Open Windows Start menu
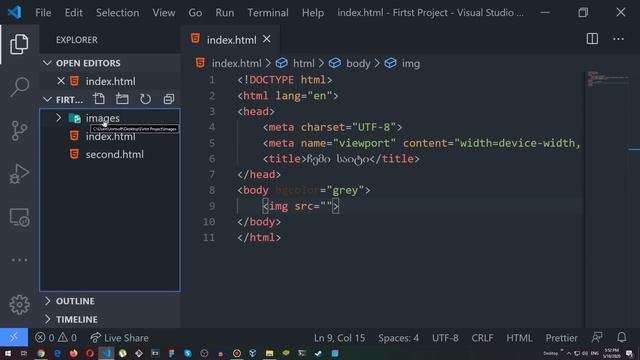The height and width of the screenshot is (360, 640). [7, 353]
